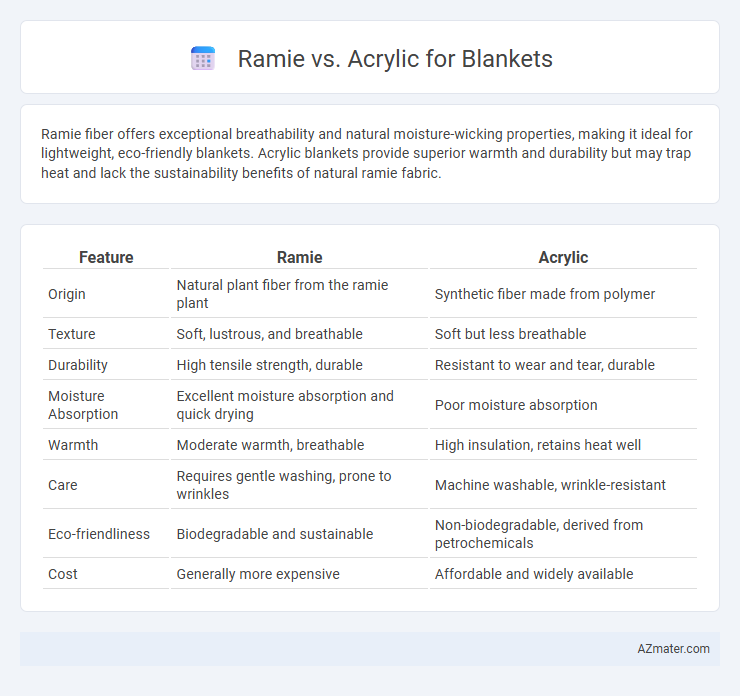The height and width of the screenshot is (696, 740).
Task: Click 'Affordable and widely available' cell
Action: 563,574
